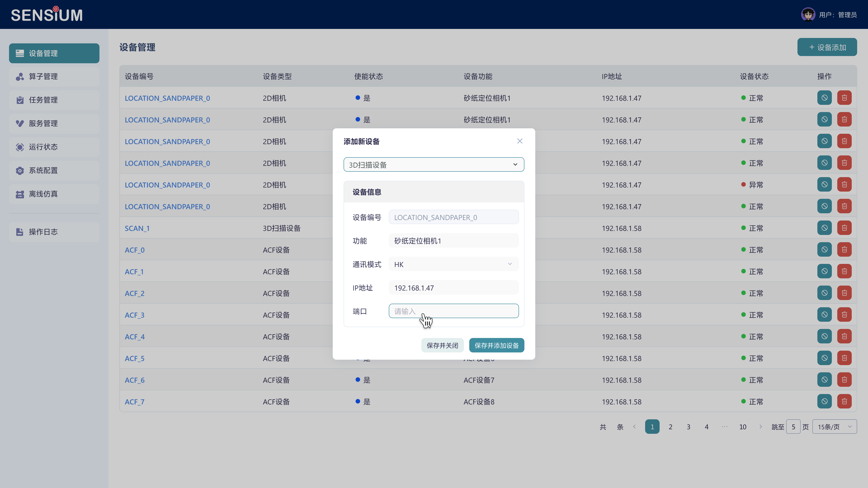The height and width of the screenshot is (488, 868).
Task: Click the delete icon for the ACF_0 row
Action: [844, 250]
